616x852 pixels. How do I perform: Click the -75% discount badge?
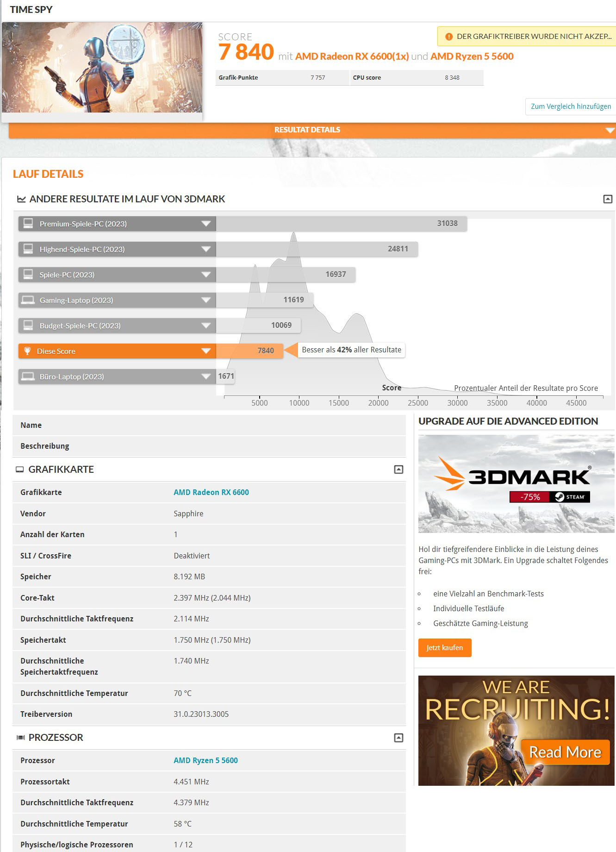tap(529, 497)
